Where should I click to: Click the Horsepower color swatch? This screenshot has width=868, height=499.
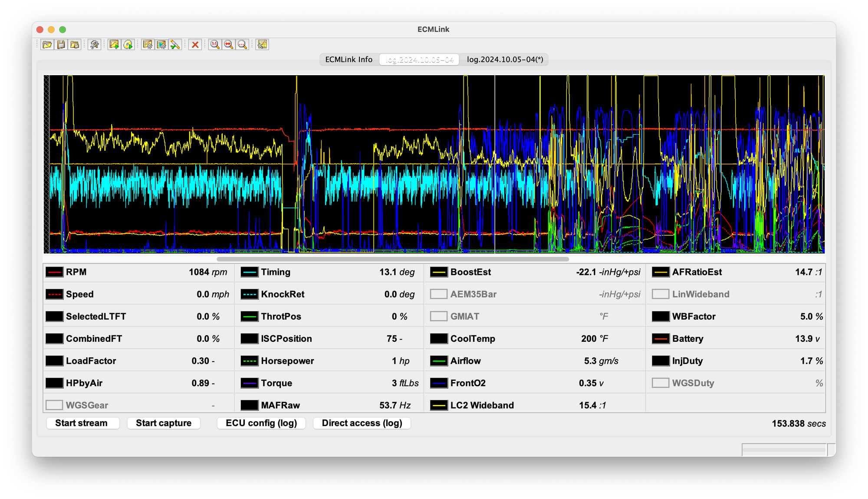[250, 361]
